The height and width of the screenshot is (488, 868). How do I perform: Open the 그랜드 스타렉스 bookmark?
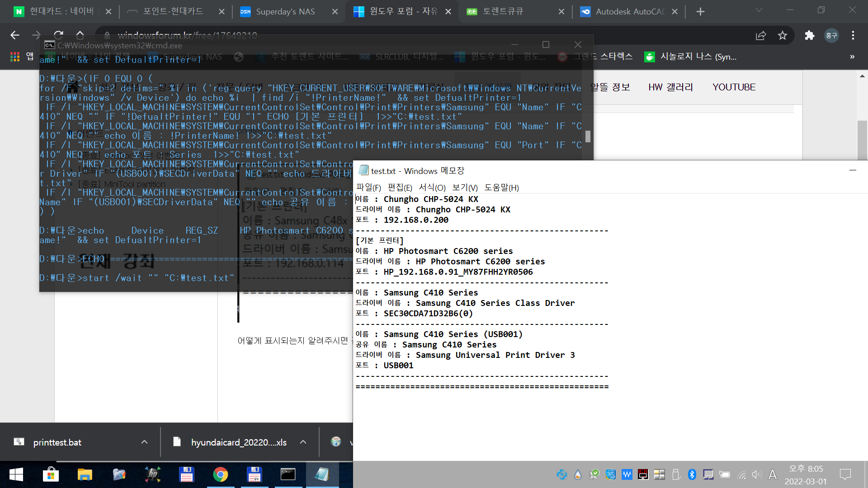pyautogui.click(x=595, y=56)
